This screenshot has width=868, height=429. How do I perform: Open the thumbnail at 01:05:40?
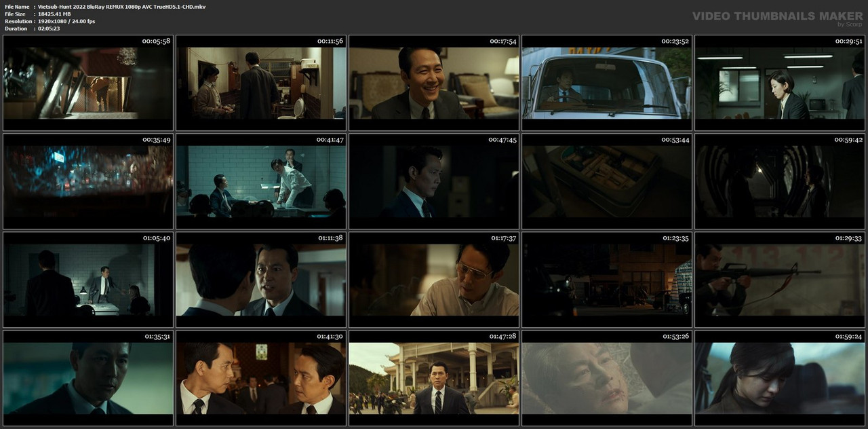[88, 280]
